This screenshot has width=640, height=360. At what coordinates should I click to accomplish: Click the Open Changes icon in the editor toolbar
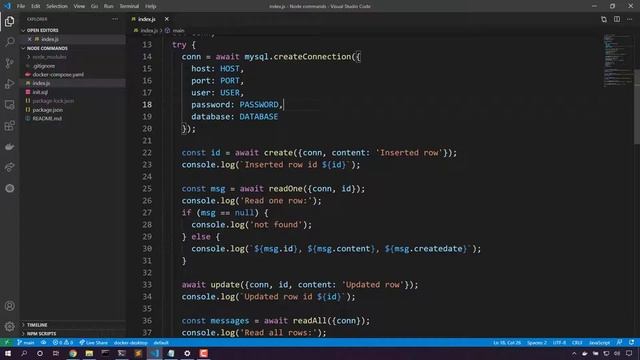(604, 19)
